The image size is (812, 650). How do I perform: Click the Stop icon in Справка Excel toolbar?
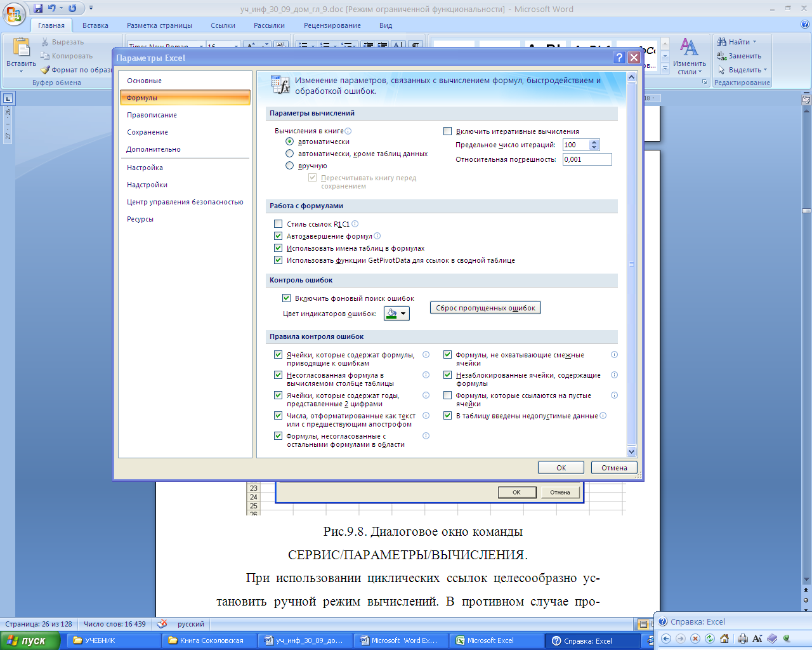coord(695,639)
